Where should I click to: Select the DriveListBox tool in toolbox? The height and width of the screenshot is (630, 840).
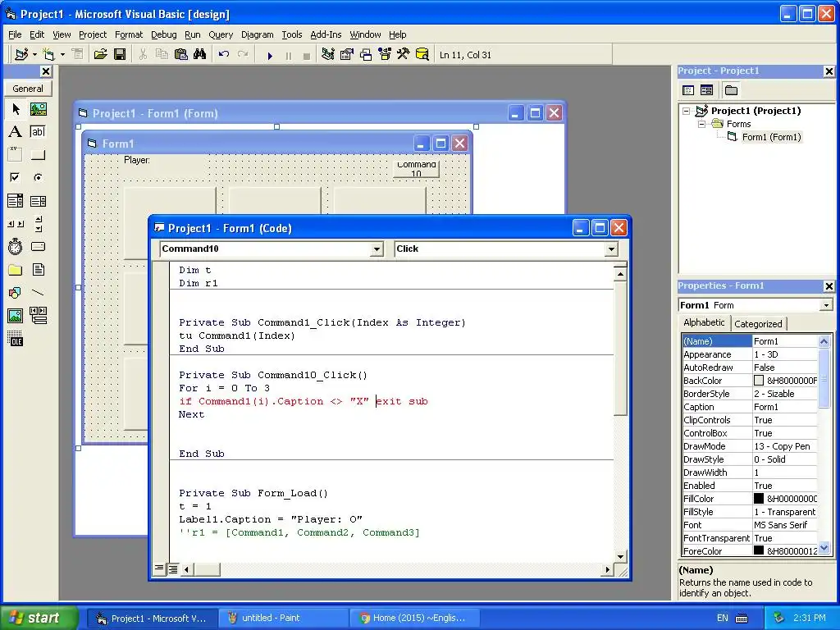point(38,246)
